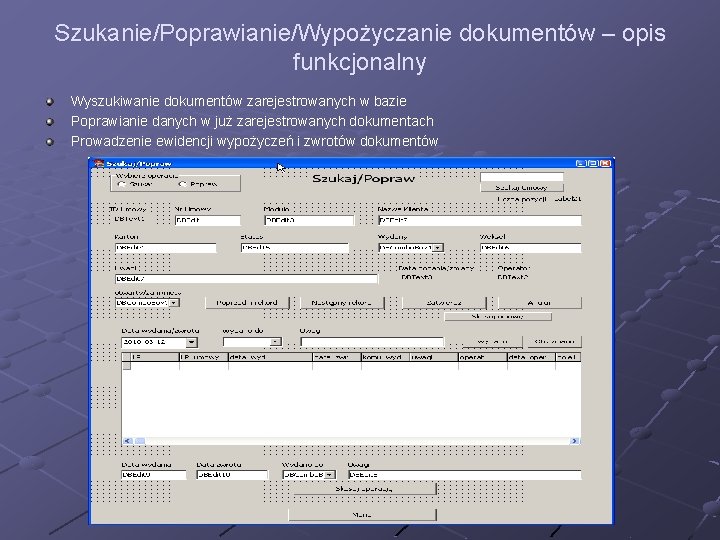The width and height of the screenshot is (720, 540).
Task: Click the LP column header in grid
Action: (x=155, y=357)
